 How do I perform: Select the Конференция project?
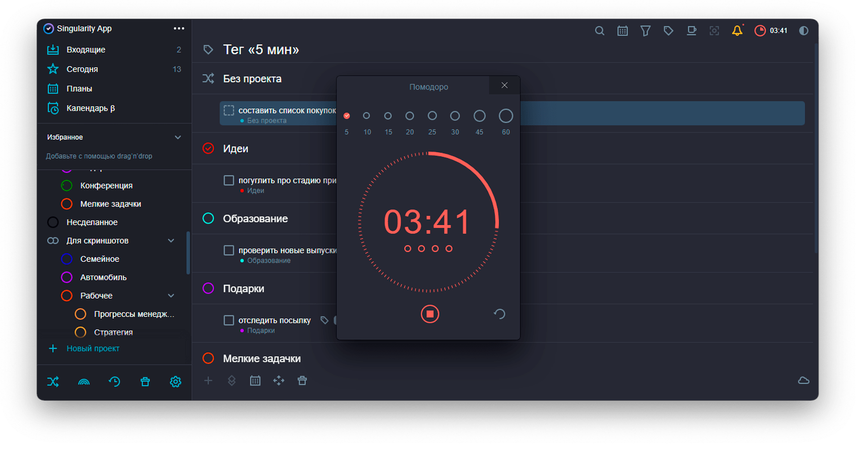coord(106,185)
